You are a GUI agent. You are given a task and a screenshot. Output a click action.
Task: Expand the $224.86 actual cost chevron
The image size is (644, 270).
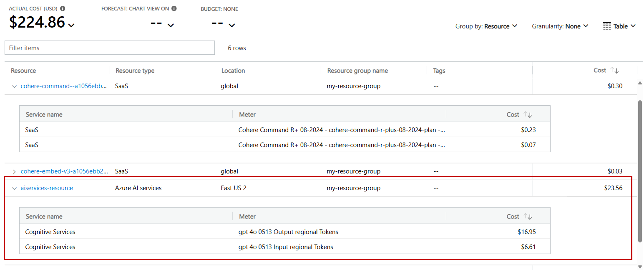[71, 25]
